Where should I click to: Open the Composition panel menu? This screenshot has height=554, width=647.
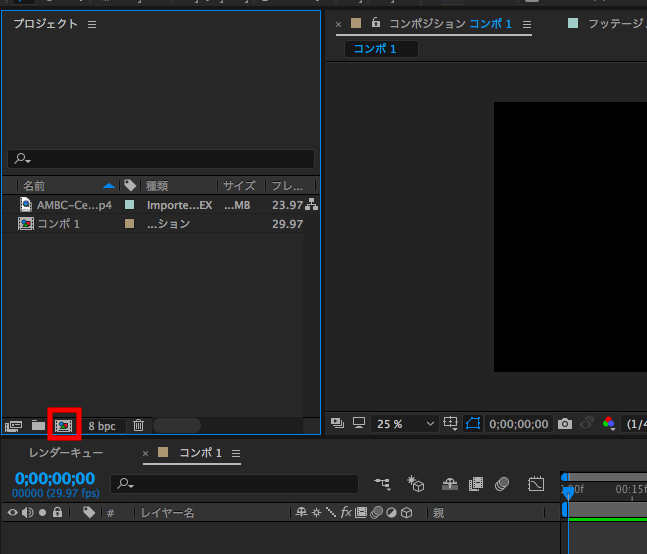527,25
